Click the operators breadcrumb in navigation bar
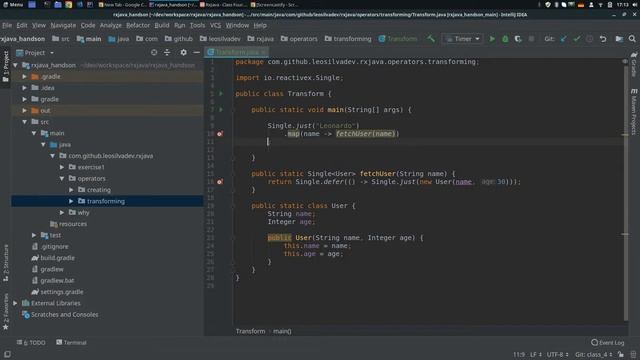 tap(299, 39)
